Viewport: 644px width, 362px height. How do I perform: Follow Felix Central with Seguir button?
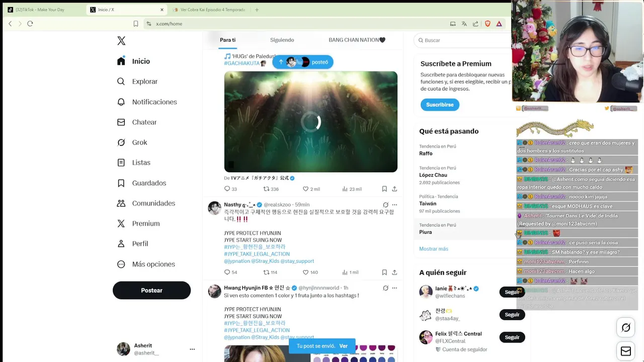click(512, 337)
